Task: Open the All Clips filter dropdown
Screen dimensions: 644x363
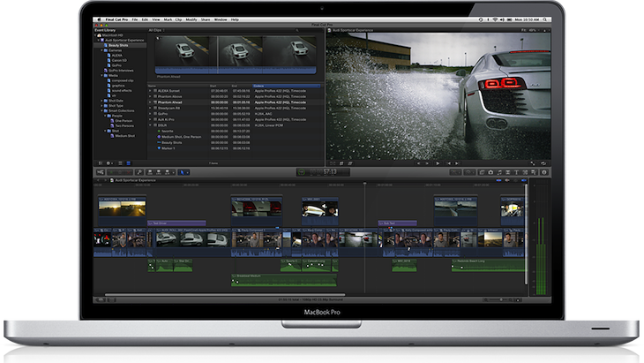Action: (x=156, y=30)
